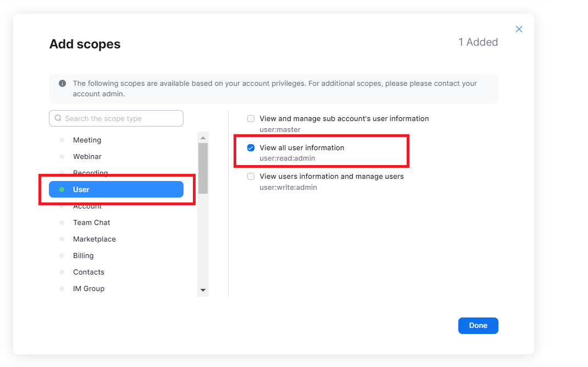The width and height of the screenshot is (588, 367).
Task: Click the green dot next to User
Action: pos(62,189)
